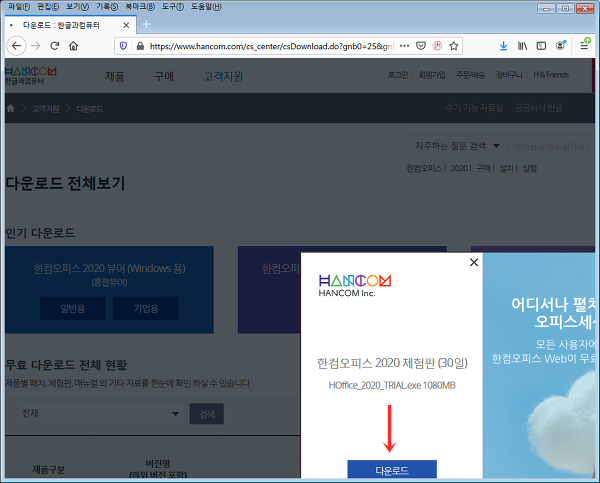The width and height of the screenshot is (600, 483).
Task: Open page actions three-dots menu
Action: pos(404,46)
